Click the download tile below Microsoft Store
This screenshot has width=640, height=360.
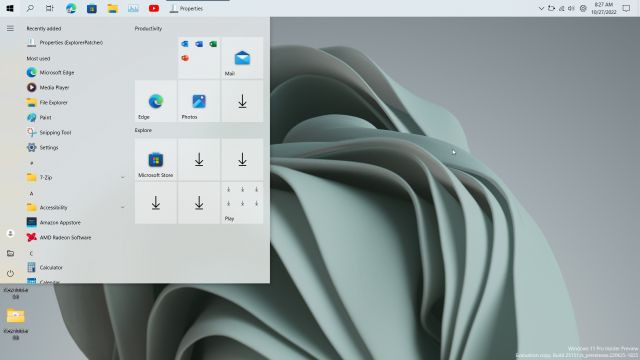pos(156,203)
